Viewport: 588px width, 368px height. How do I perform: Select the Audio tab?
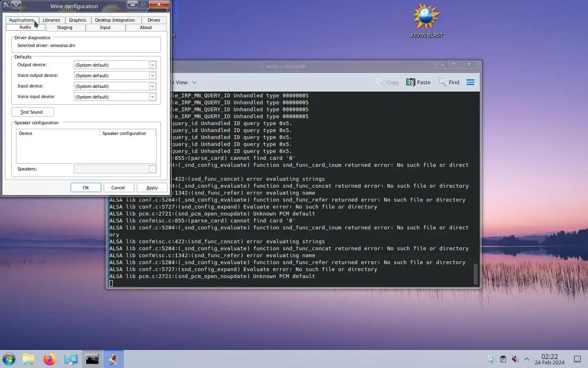pyautogui.click(x=25, y=27)
